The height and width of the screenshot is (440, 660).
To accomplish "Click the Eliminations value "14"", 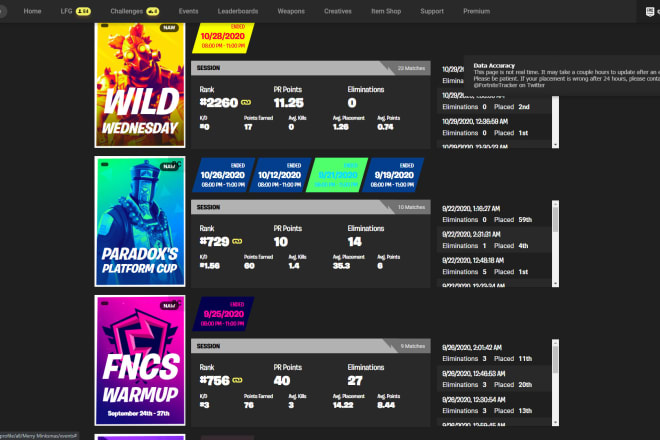I will coord(354,241).
